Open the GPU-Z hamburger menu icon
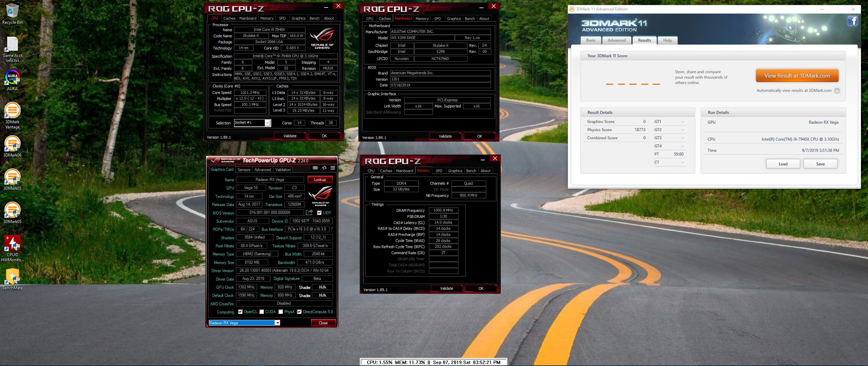This screenshot has width=868, height=366. [x=333, y=168]
